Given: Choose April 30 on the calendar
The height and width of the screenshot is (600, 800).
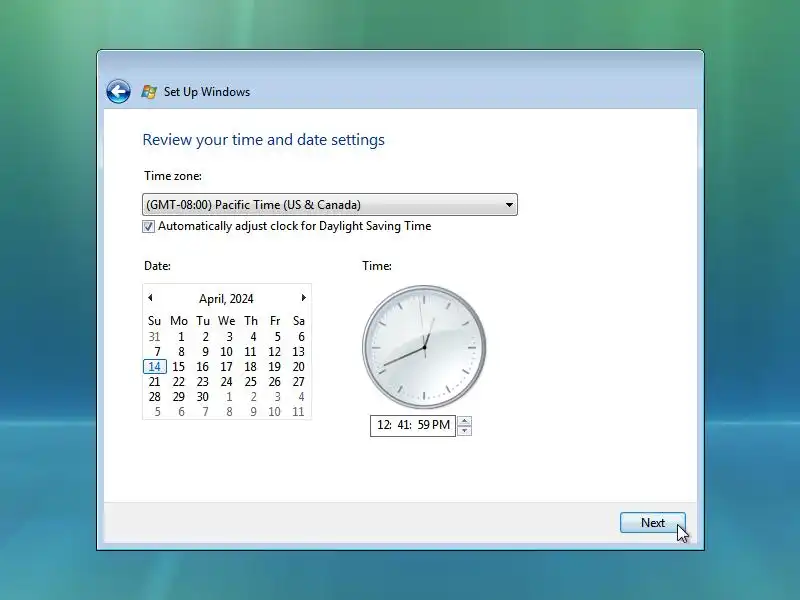Looking at the screenshot, I should (203, 396).
